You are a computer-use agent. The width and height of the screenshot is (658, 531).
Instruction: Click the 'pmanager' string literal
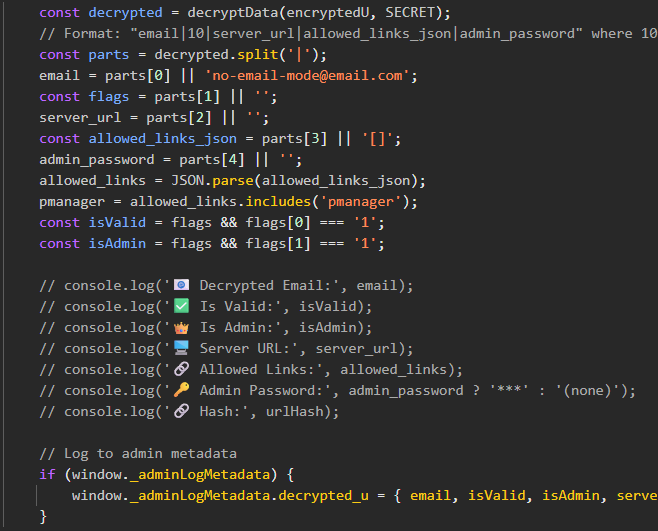pos(361,201)
